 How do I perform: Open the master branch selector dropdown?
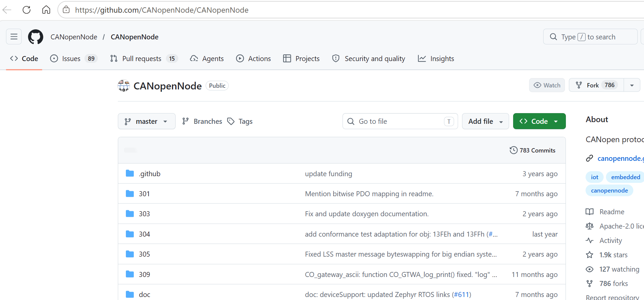click(x=147, y=121)
